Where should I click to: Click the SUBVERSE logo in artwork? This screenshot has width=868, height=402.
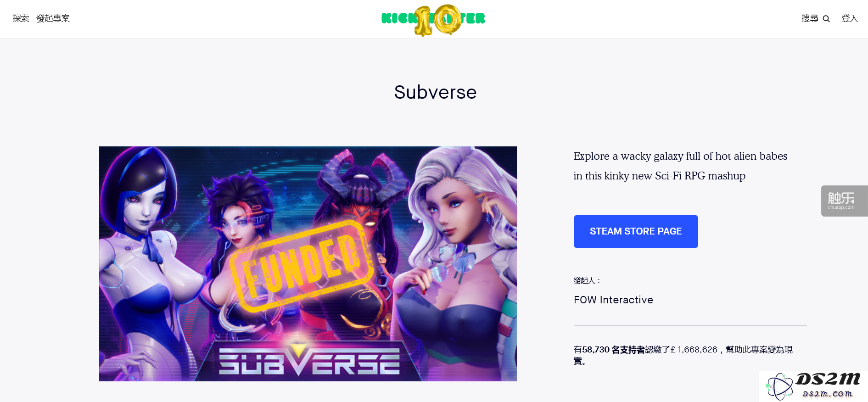coord(309,361)
